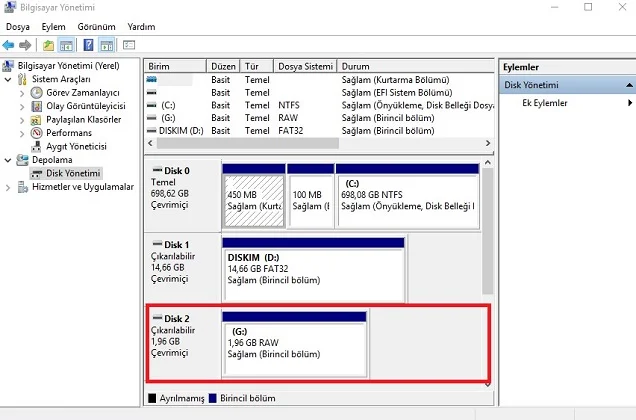636x420 pixels.
Task: Open the Eylem menu
Action: click(54, 27)
